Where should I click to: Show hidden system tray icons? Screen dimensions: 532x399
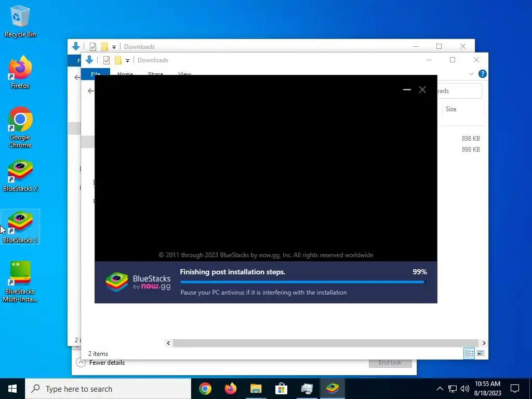(440, 389)
